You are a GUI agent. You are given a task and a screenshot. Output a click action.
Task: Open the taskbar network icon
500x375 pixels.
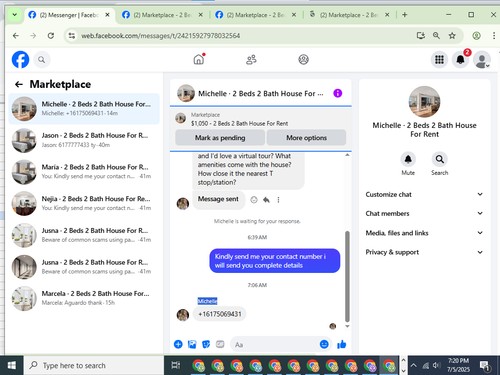[x=426, y=366]
